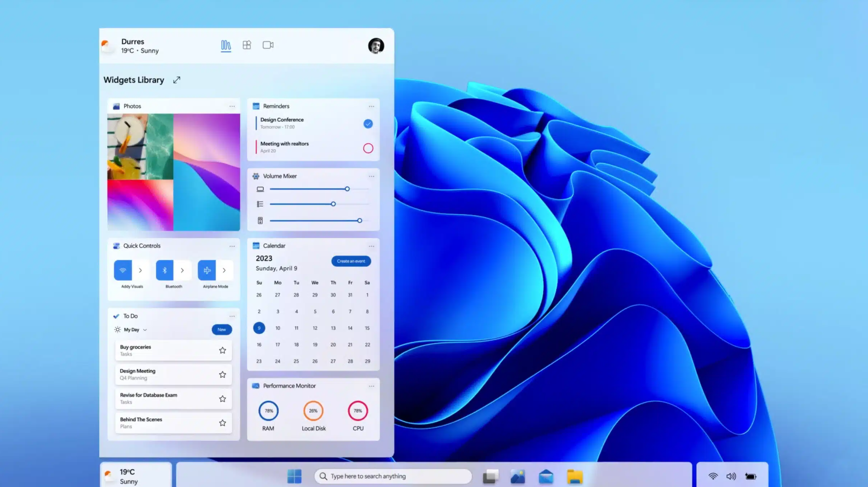The image size is (868, 487).
Task: Open Windows Search bar
Action: pyautogui.click(x=393, y=476)
